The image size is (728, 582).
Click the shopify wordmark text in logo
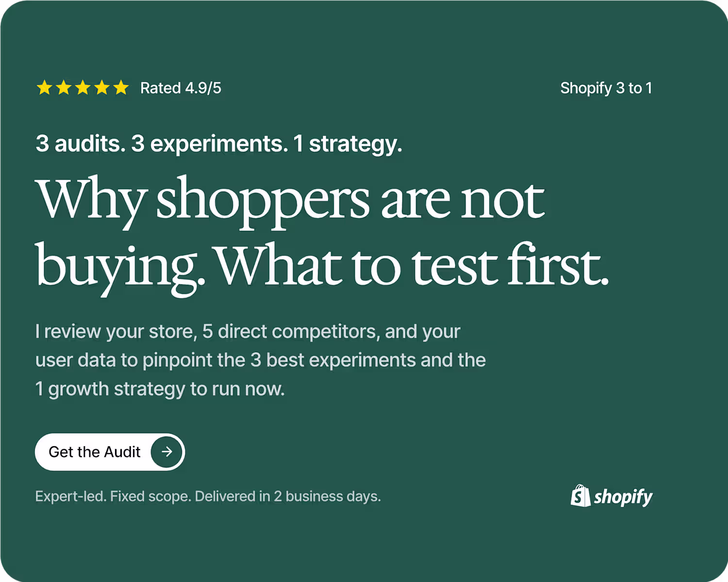[623, 498]
